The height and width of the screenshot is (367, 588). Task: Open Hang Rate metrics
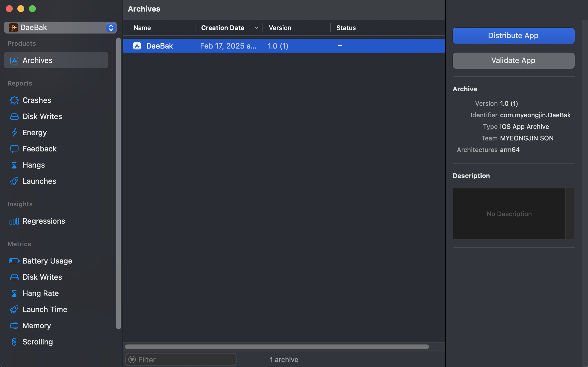point(41,293)
